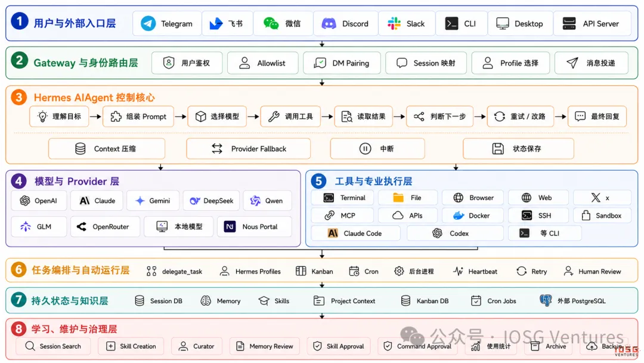The width and height of the screenshot is (644, 363).
Task: Select the 最终回复 step box
Action: coord(596,116)
